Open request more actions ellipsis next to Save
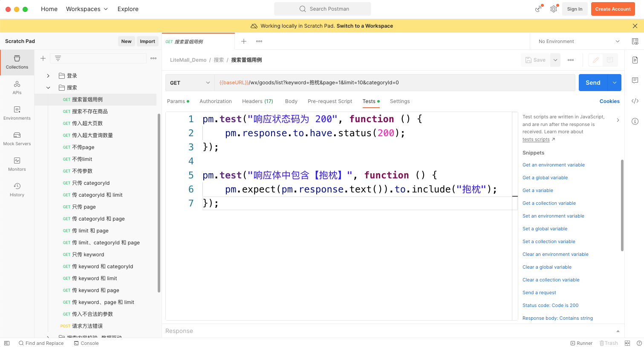The image size is (644, 347). 571,60
